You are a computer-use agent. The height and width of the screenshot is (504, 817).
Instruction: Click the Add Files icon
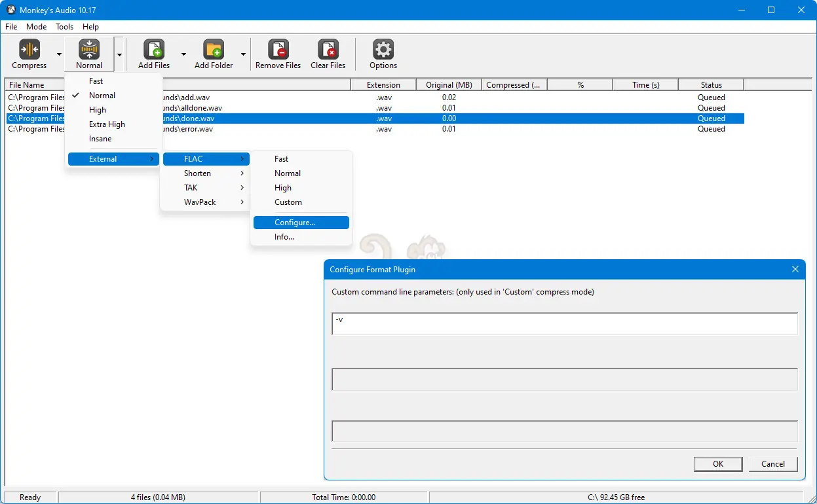(154, 50)
